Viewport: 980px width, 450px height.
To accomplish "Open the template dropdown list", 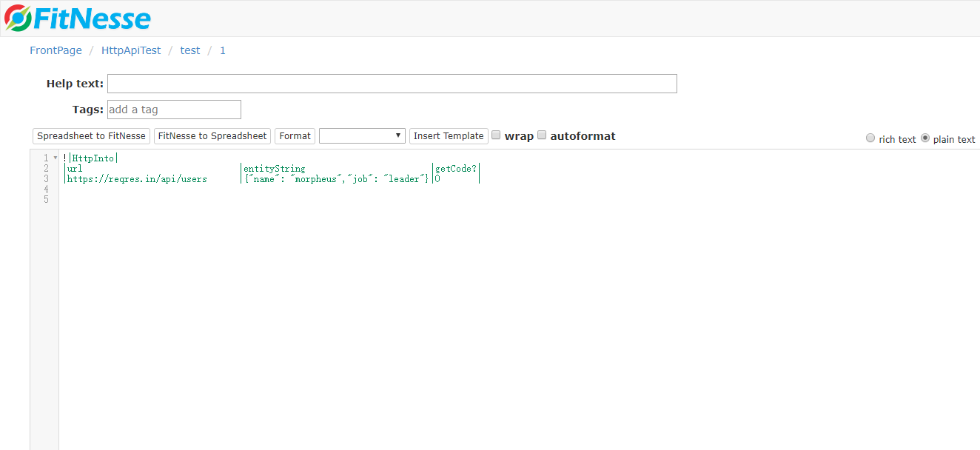I will click(362, 136).
